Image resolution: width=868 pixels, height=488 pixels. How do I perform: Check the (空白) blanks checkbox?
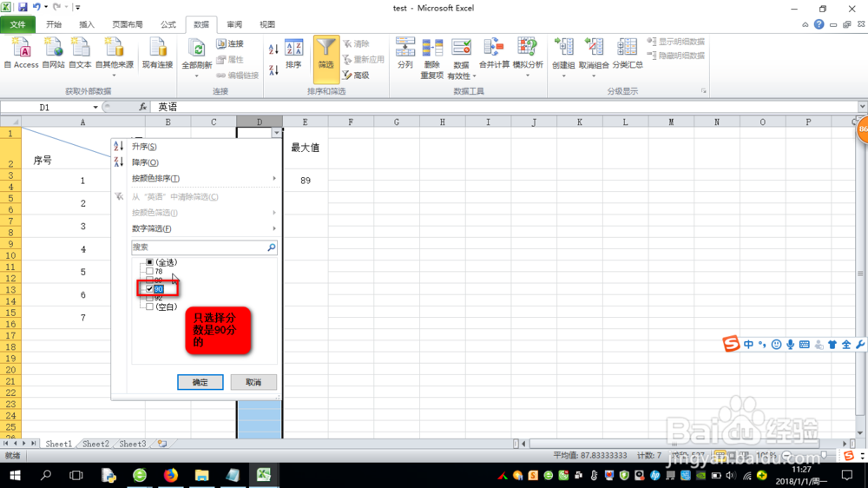(149, 307)
